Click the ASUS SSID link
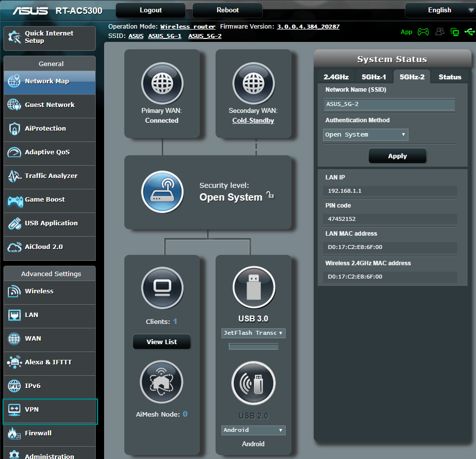Viewport: 476px width, 459px height. coord(136,36)
